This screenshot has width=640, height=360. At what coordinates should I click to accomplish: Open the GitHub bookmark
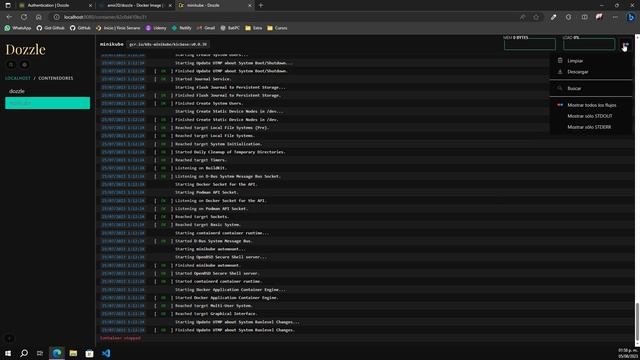[80, 28]
